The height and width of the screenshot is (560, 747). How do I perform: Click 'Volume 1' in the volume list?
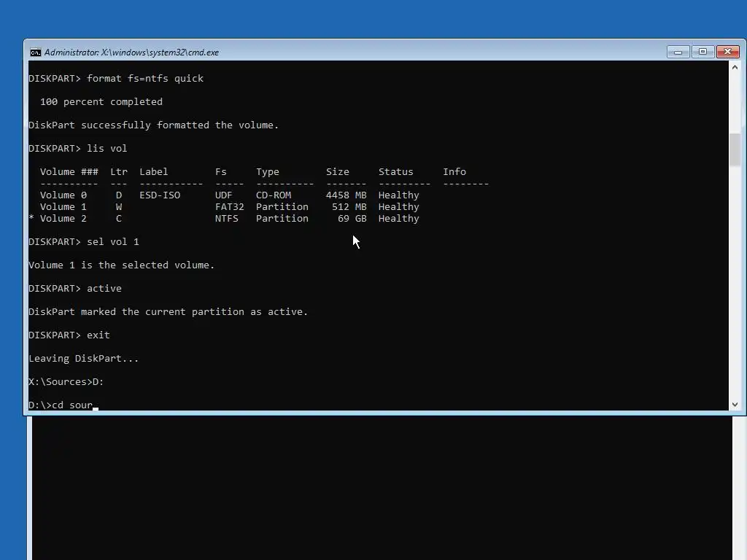(x=63, y=207)
